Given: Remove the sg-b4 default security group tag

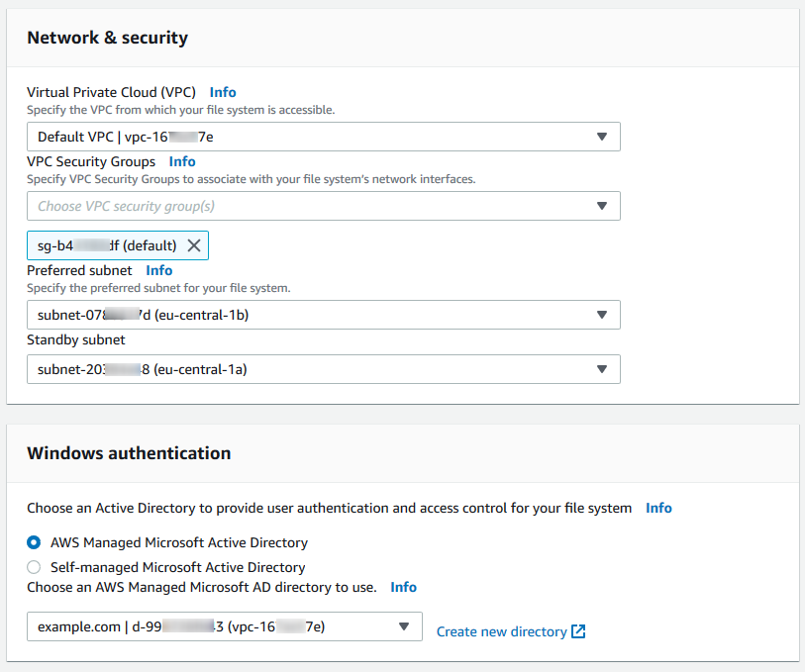Looking at the screenshot, I should pyautogui.click(x=194, y=245).
